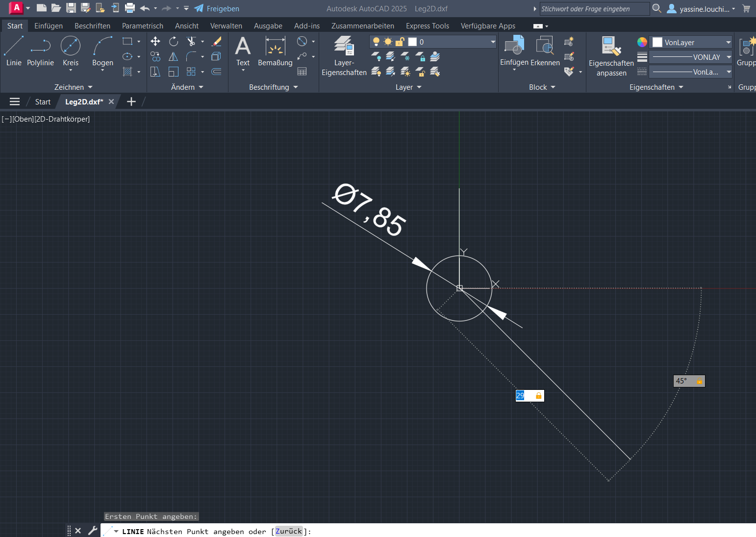
Task: Undo the last action with the arrow icon
Action: click(145, 8)
